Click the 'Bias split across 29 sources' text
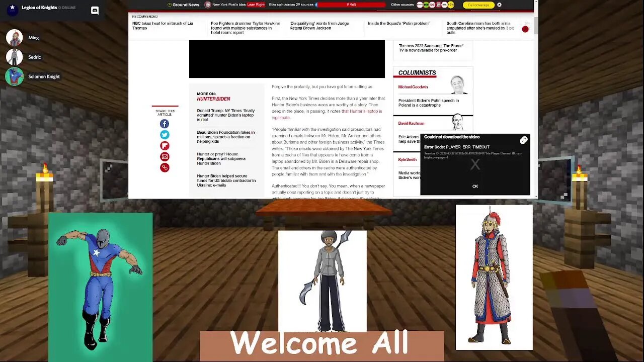Viewport: 644px width, 362px height. (x=291, y=5)
